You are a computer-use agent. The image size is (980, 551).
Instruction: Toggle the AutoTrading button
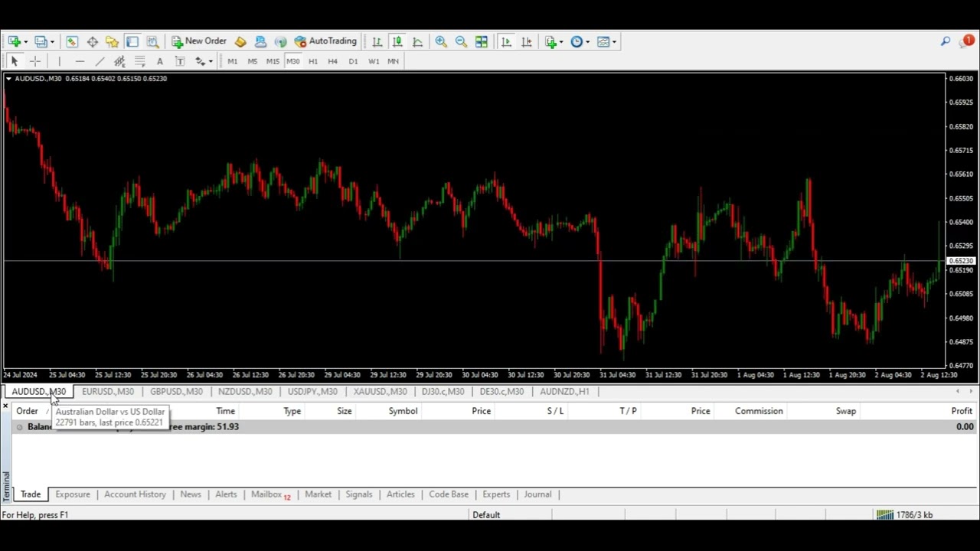pyautogui.click(x=325, y=41)
